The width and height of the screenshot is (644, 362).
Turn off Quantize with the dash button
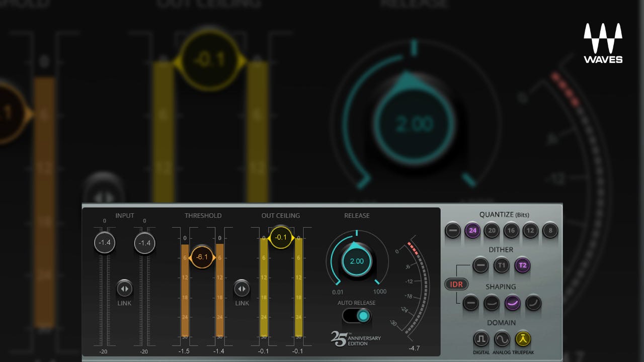point(453,231)
